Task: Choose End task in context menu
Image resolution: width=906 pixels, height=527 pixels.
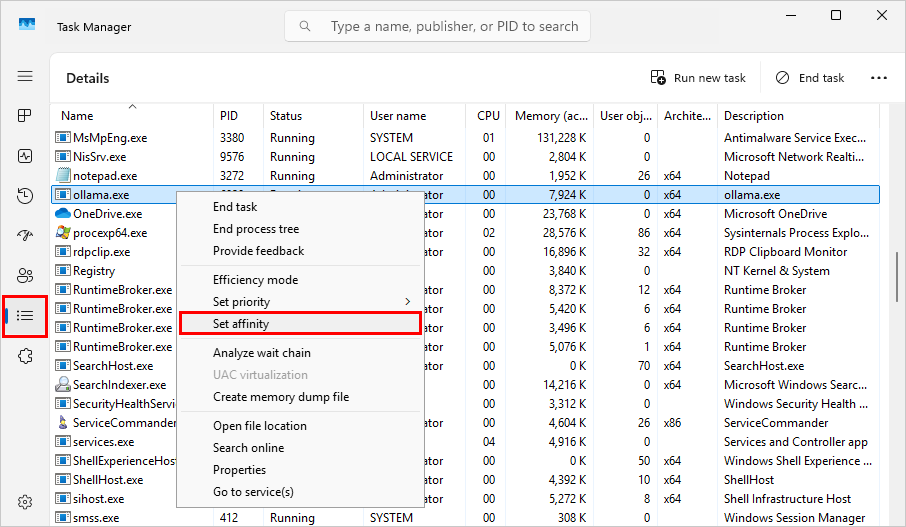Action: [235, 207]
